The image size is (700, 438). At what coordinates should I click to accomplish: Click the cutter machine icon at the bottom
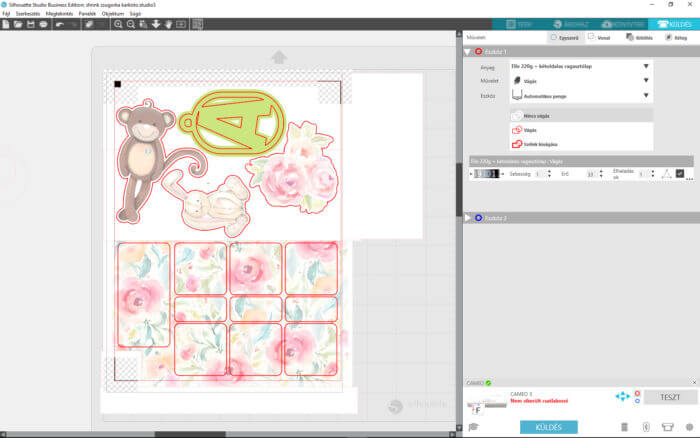(x=667, y=427)
